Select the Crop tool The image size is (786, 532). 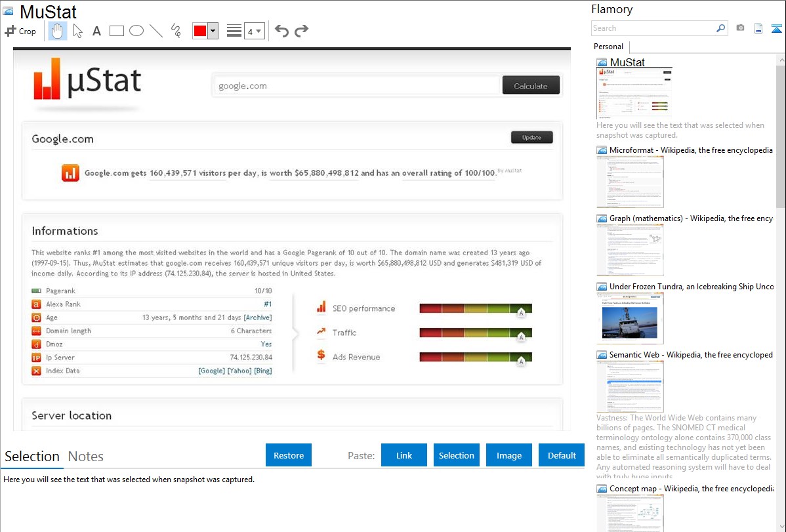20,31
